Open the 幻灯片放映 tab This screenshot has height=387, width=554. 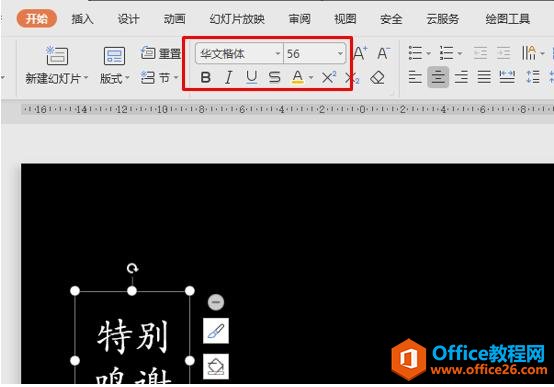[x=237, y=19]
